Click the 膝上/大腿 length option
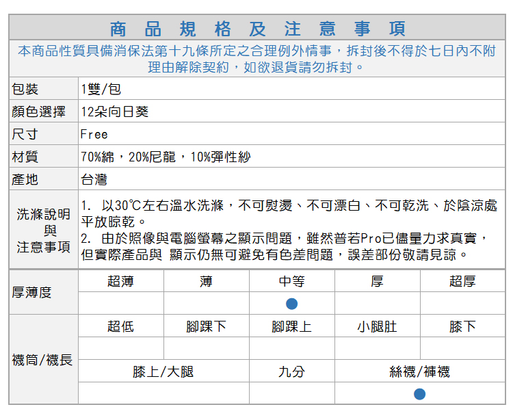Screen dimensions: 513x420 (163, 371)
